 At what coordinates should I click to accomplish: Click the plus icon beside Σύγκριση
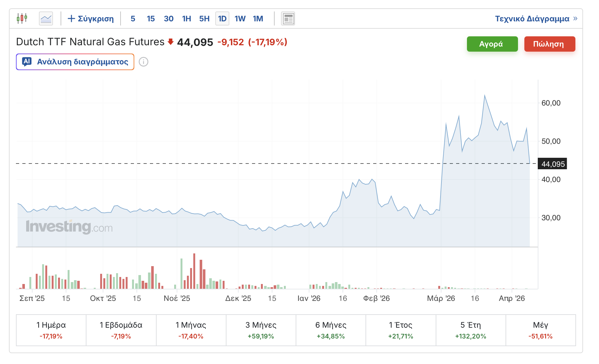pyautogui.click(x=71, y=18)
